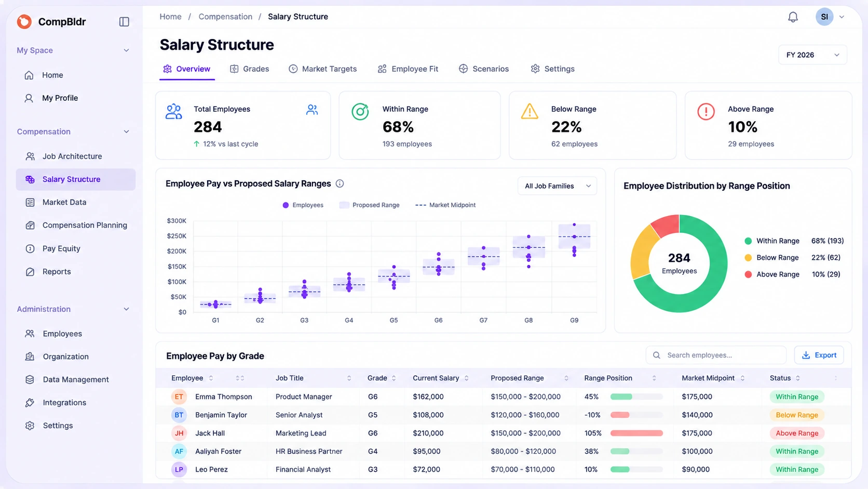
Task: Open the All Job Families dropdown
Action: 557,186
